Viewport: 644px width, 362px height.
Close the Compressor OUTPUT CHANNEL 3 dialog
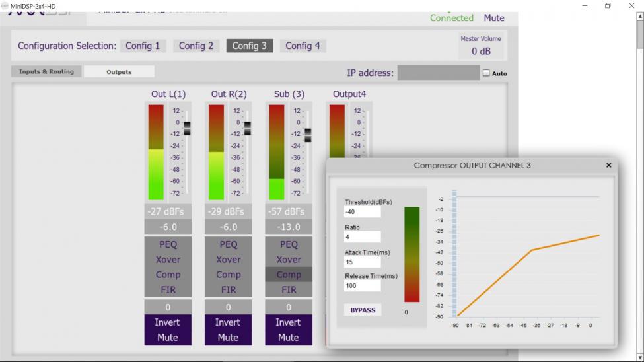pyautogui.click(x=609, y=165)
